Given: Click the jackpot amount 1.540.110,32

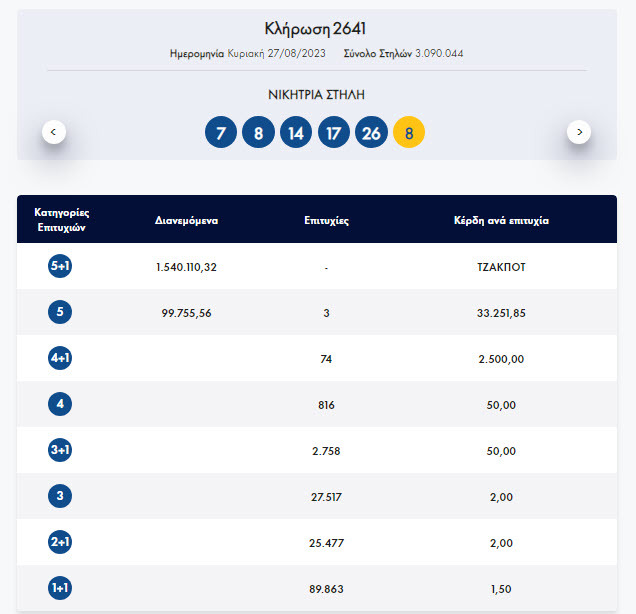Looking at the screenshot, I should 186,267.
